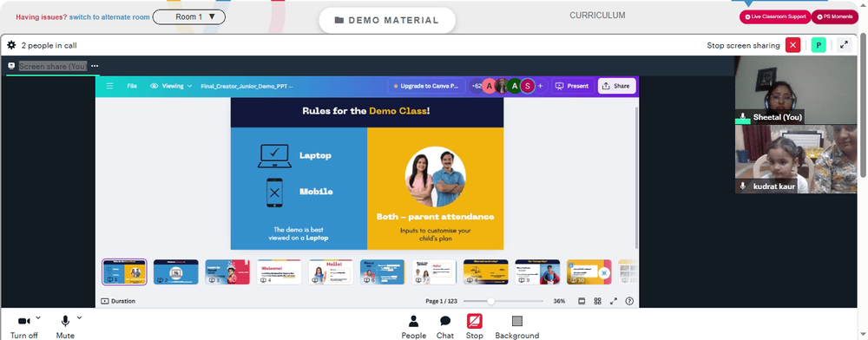The width and height of the screenshot is (868, 340).
Task: Click PS Moments button
Action: click(835, 16)
